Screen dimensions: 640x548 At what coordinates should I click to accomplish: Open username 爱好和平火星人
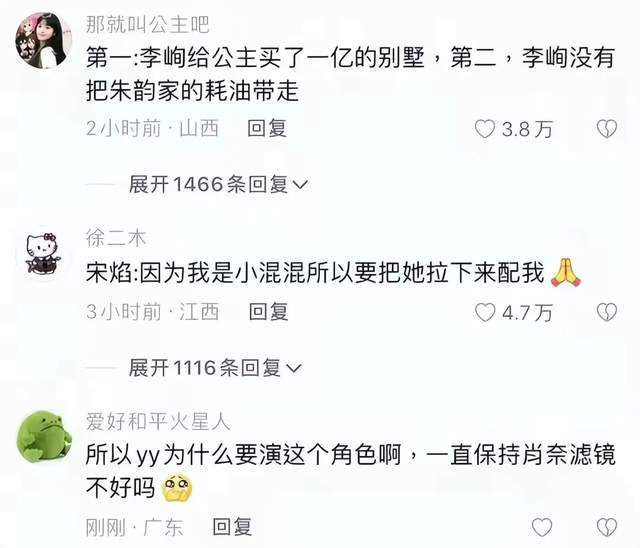pyautogui.click(x=158, y=422)
